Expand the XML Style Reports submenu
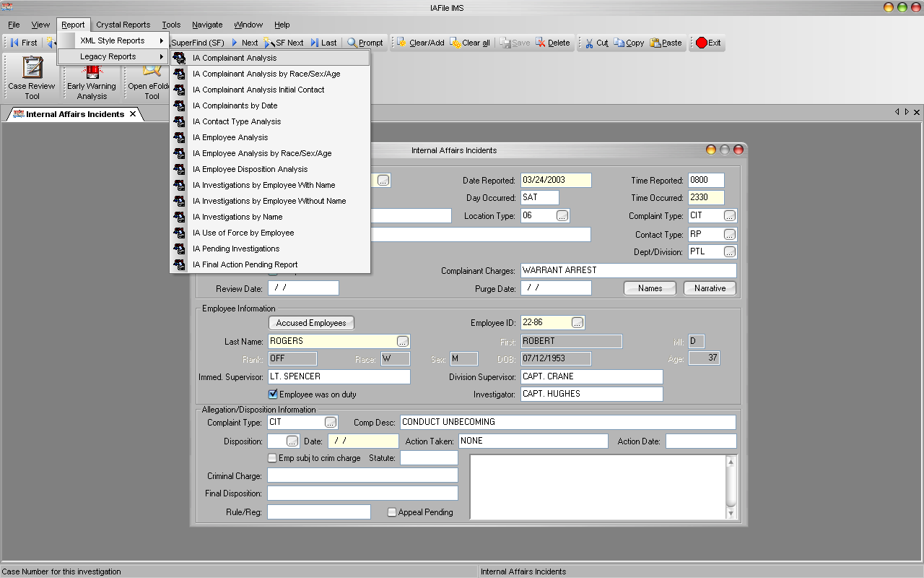This screenshot has width=924, height=578. pos(113,40)
